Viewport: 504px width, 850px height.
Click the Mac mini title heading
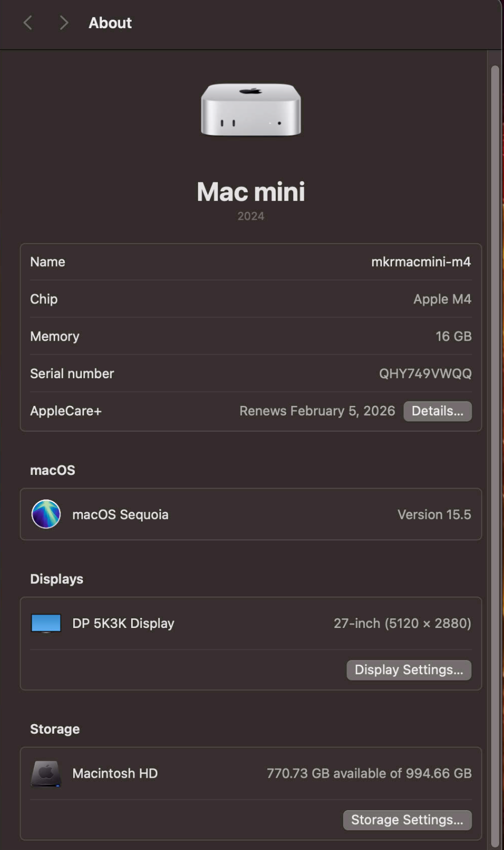pyautogui.click(x=251, y=192)
